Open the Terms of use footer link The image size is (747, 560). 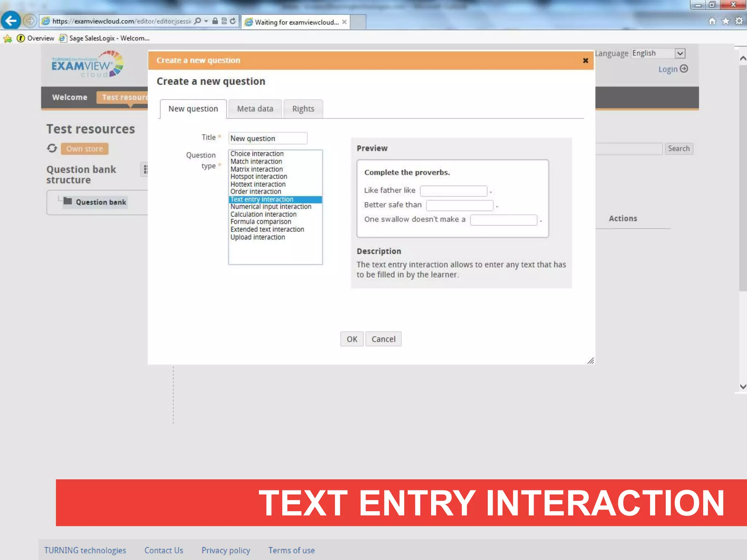[291, 550]
